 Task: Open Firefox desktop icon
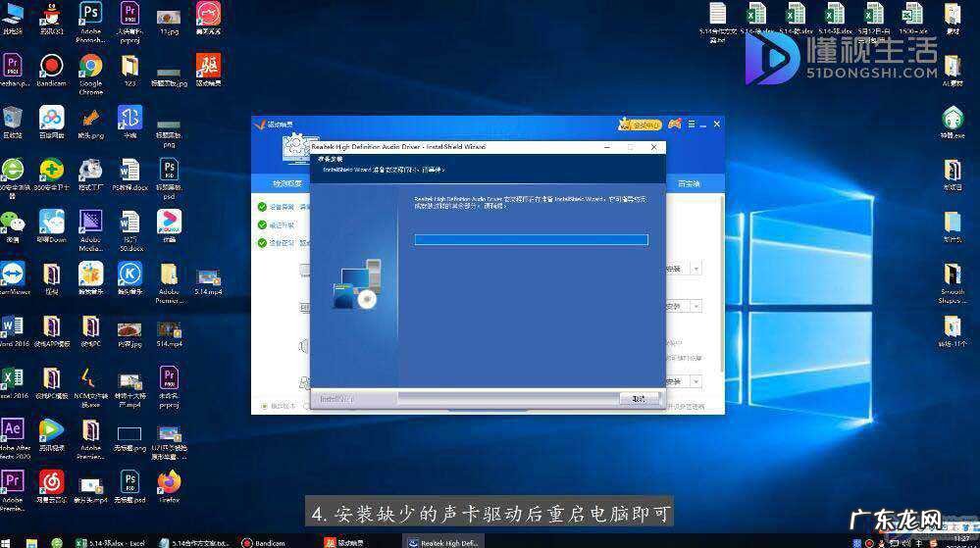[x=169, y=482]
